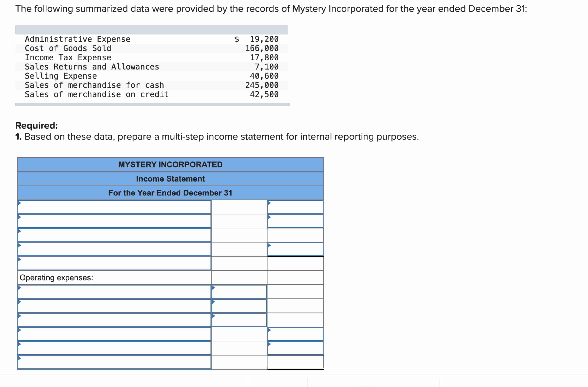588x387 pixels.
Task: Click middle amount field of first operating expense row
Action: [x=239, y=292]
